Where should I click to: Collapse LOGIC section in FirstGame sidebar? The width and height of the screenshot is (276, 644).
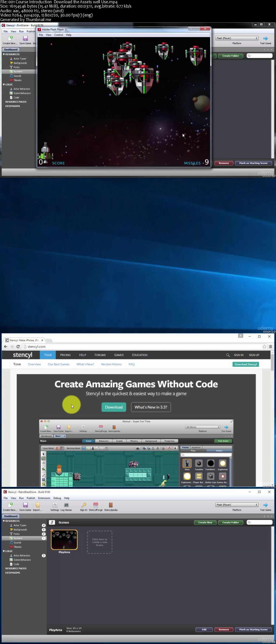coord(4,84)
